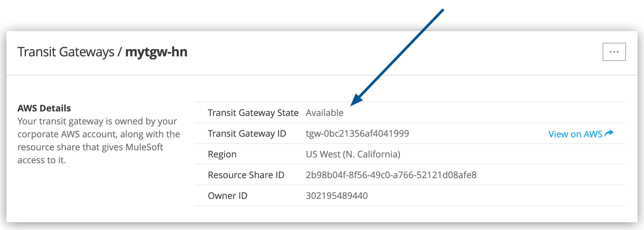
Task: Select the Available state text
Action: coord(325,113)
